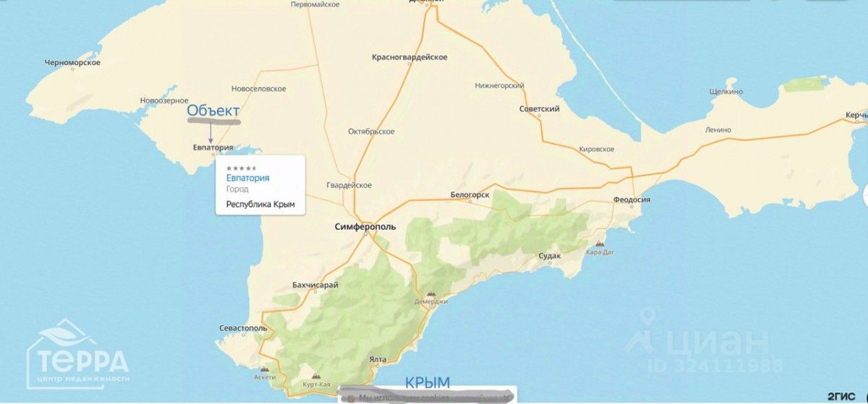Click the Первомайское label

tap(315, 4)
